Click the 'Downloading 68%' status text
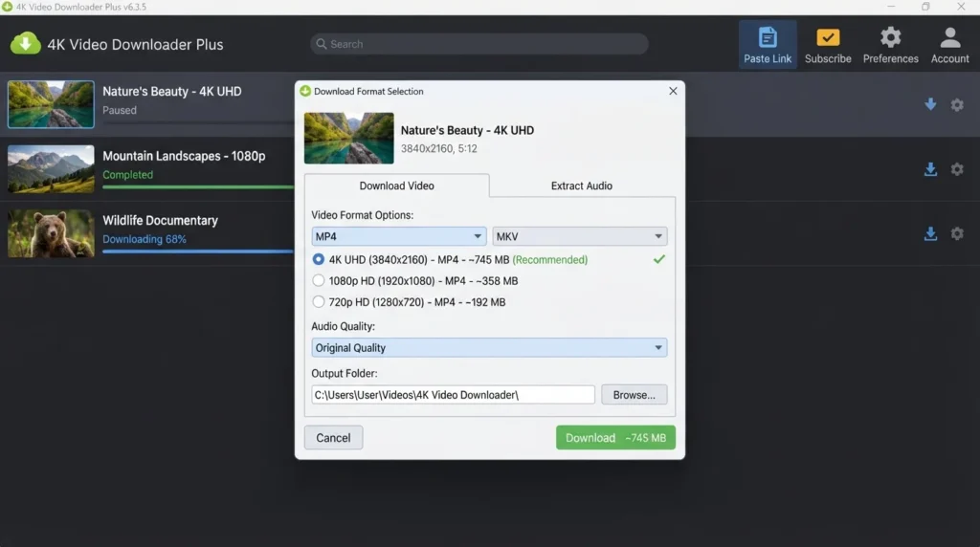Viewport: 980px width, 547px height. click(145, 239)
